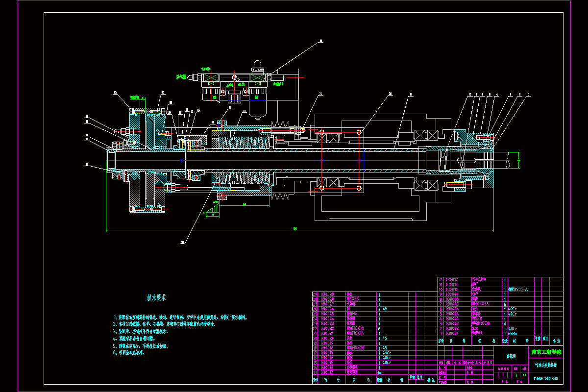
Task: Select part number 030009 in parts list
Action: point(452,294)
